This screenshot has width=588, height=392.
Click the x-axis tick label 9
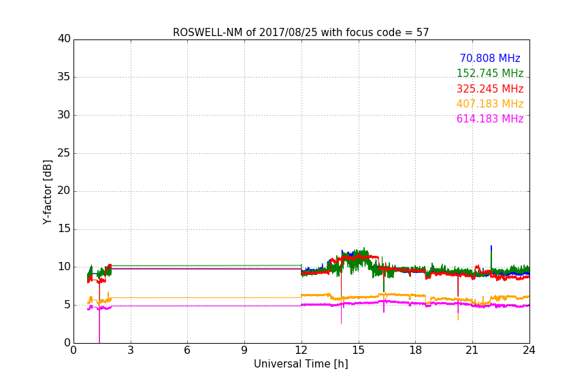point(244,350)
